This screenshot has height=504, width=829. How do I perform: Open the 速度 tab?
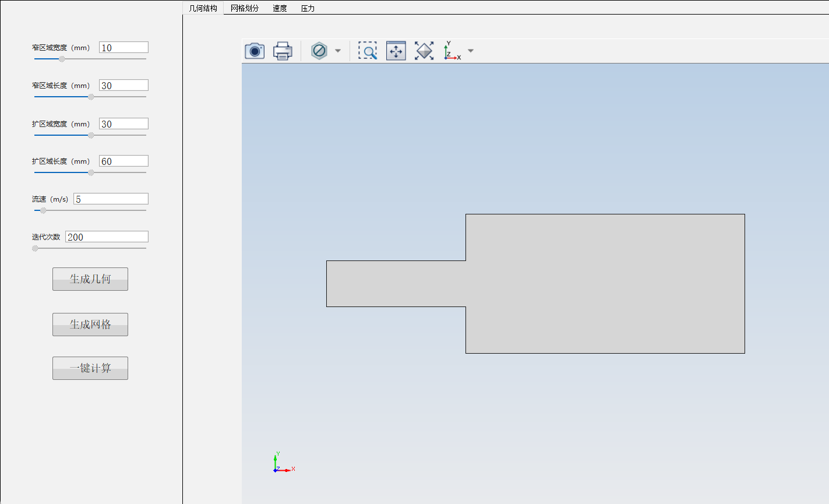[280, 8]
